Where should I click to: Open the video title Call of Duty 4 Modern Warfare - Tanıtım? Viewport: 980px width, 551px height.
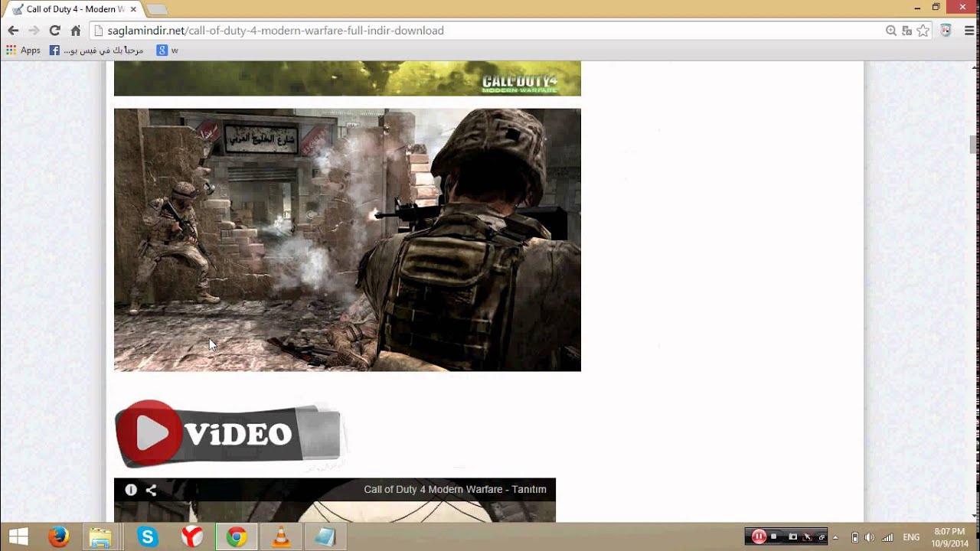(455, 490)
